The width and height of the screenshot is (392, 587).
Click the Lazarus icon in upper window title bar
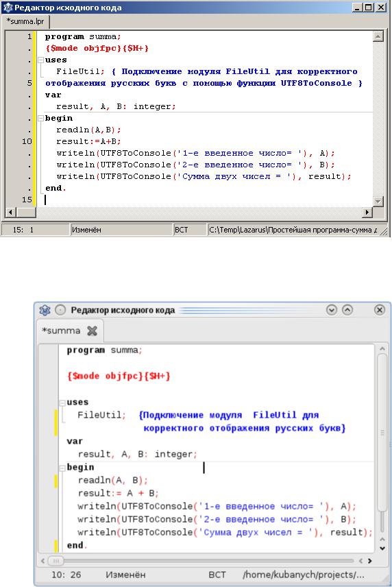point(8,7)
